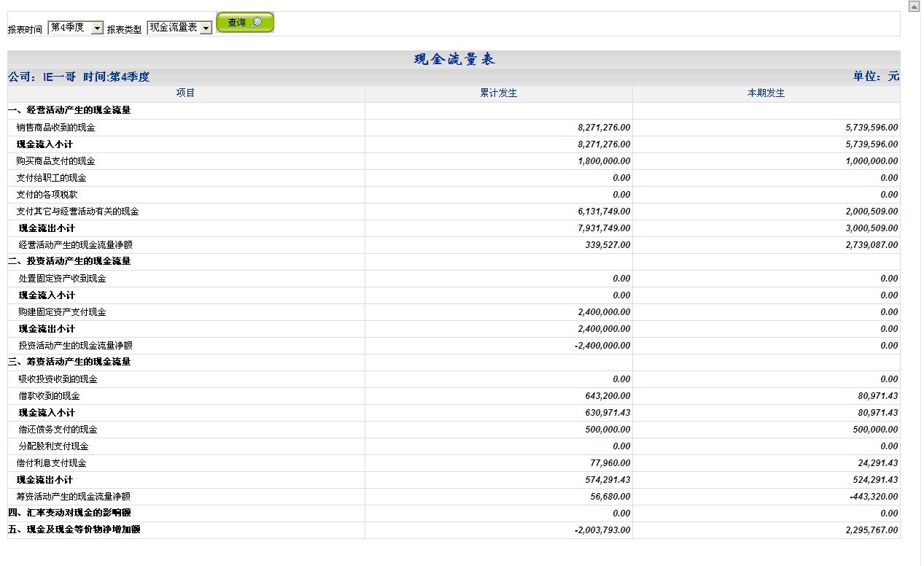The width and height of the screenshot is (924, 566).
Task: Click the value 643,200.00
Action: 607,396
